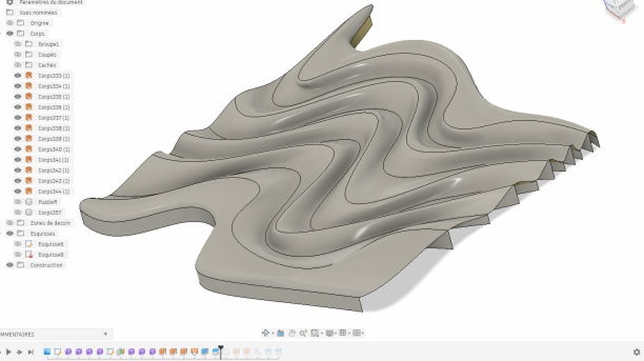Select the Pan hand tool

pyautogui.click(x=292, y=333)
